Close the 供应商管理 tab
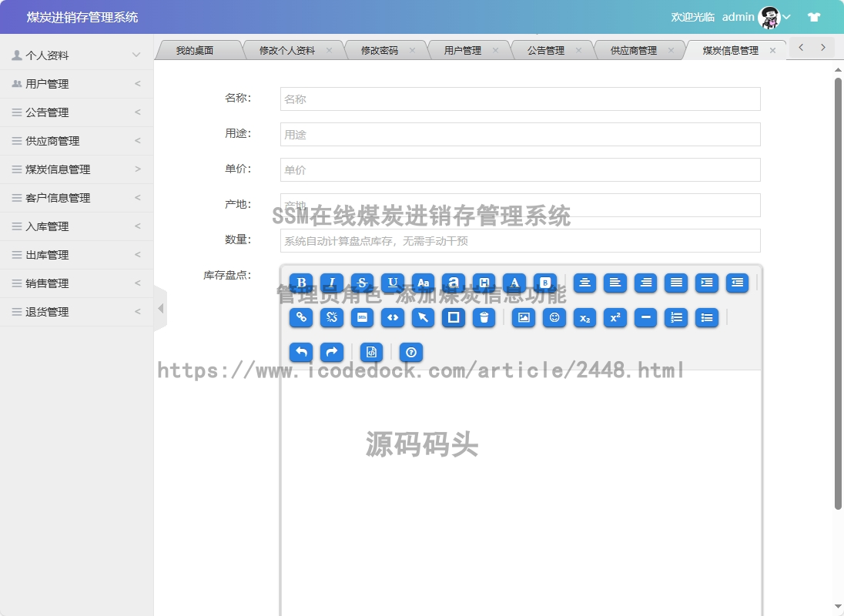The width and height of the screenshot is (844, 616). pos(671,51)
